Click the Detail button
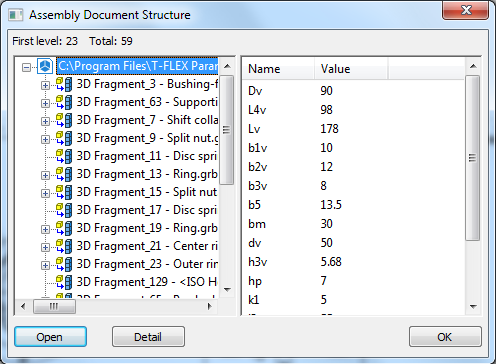 tap(148, 337)
